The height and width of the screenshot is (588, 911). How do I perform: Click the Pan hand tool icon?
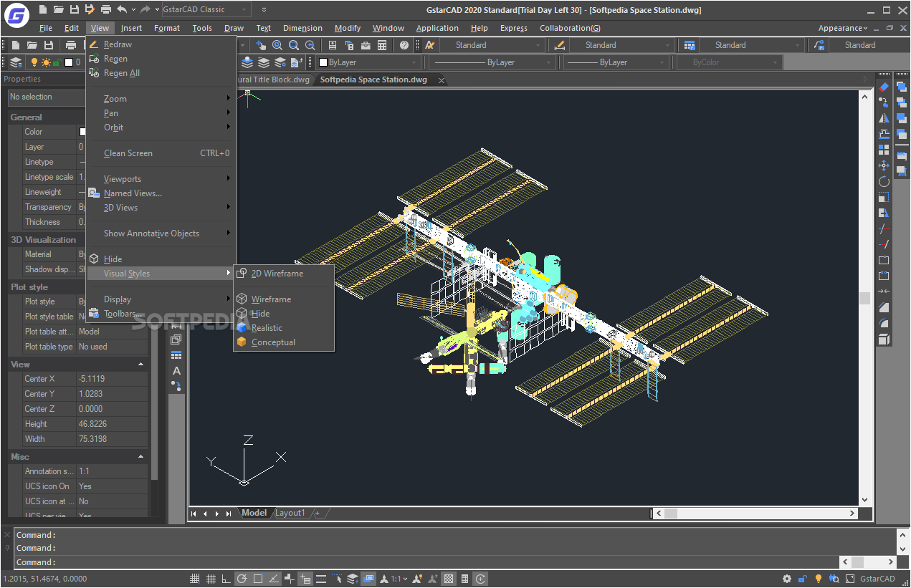pyautogui.click(x=262, y=45)
